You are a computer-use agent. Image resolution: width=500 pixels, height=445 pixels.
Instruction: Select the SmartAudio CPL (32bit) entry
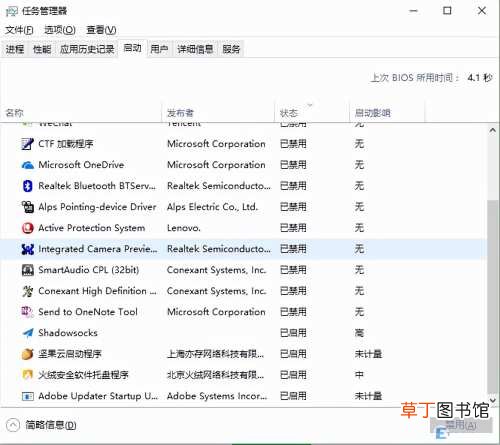(x=88, y=270)
